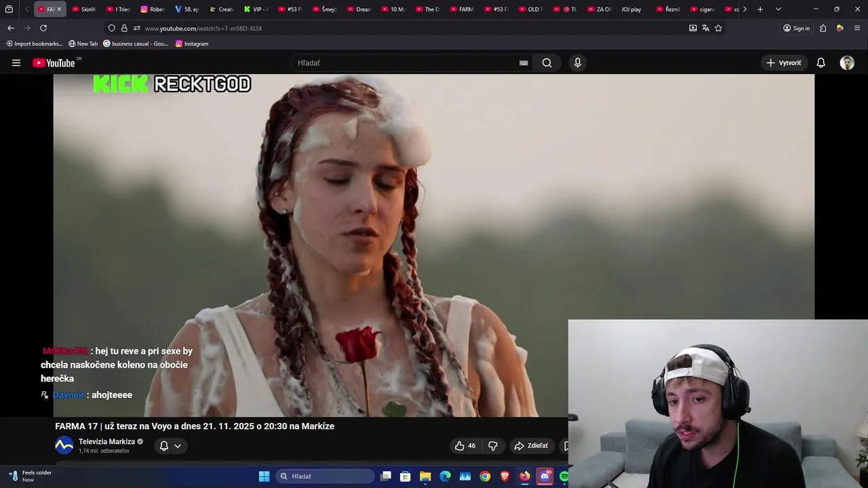This screenshot has height=488, width=868.
Task: Open Microsoft Edge from taskbar
Action: 445,476
